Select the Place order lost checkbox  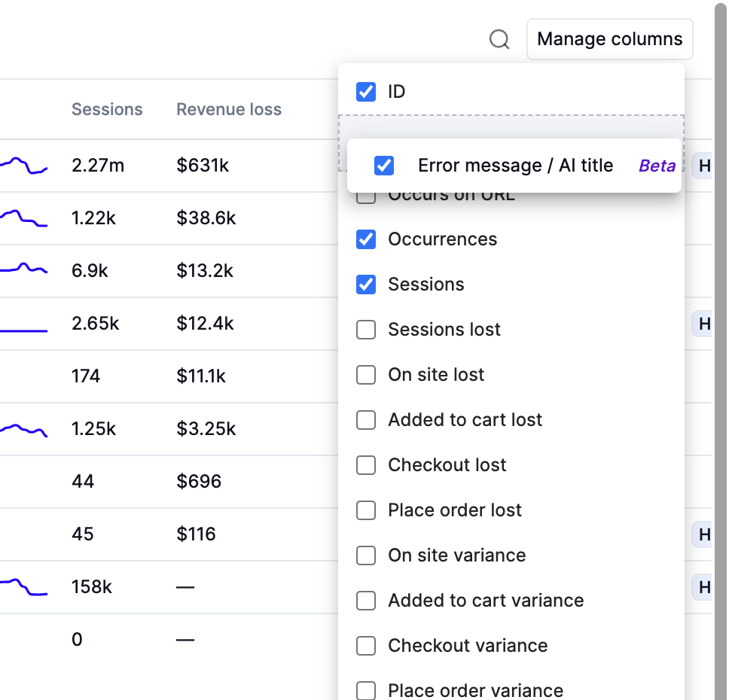coord(366,510)
